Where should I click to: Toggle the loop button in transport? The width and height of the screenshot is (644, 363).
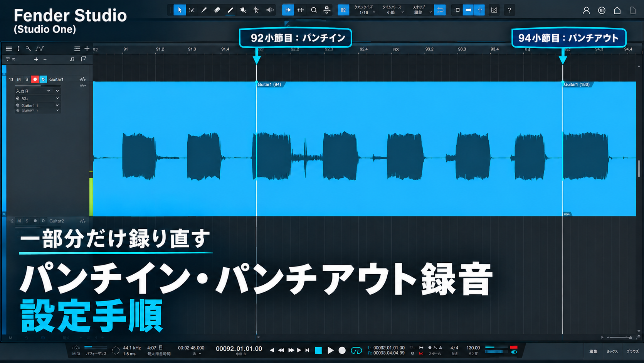(x=356, y=350)
